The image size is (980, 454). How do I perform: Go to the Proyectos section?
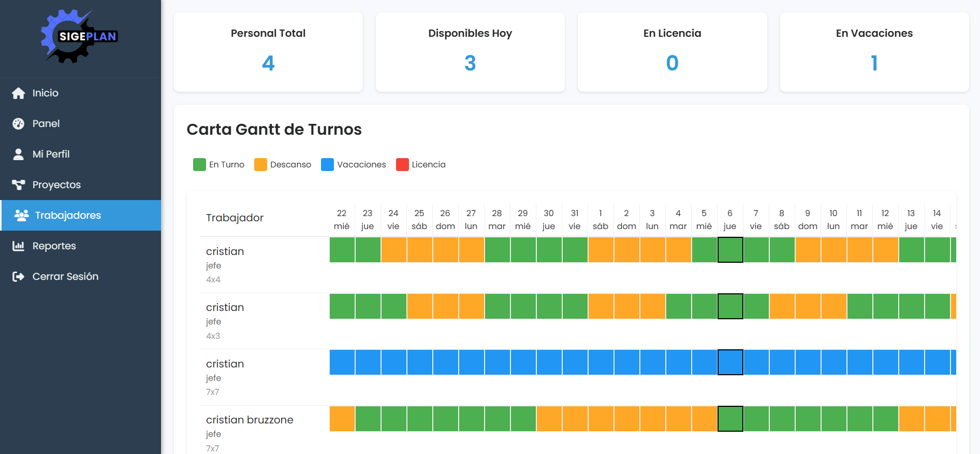pos(56,185)
